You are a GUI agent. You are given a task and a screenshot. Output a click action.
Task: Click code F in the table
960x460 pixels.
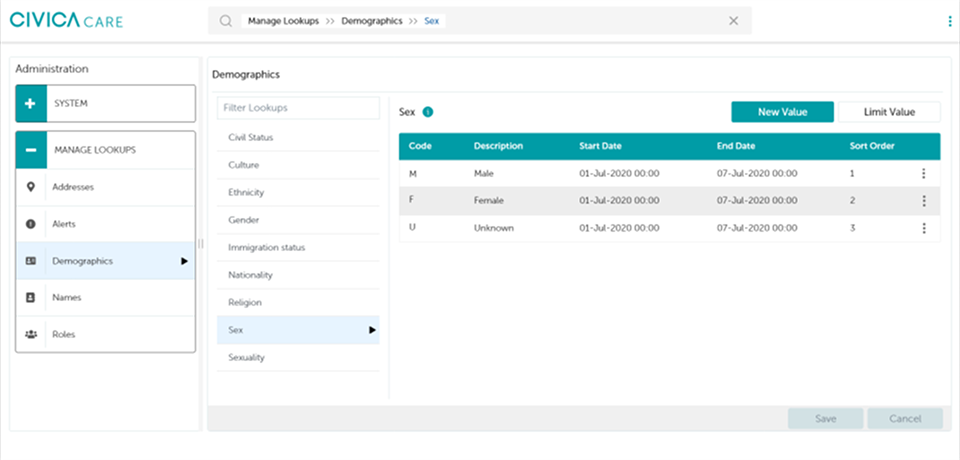coord(411,201)
